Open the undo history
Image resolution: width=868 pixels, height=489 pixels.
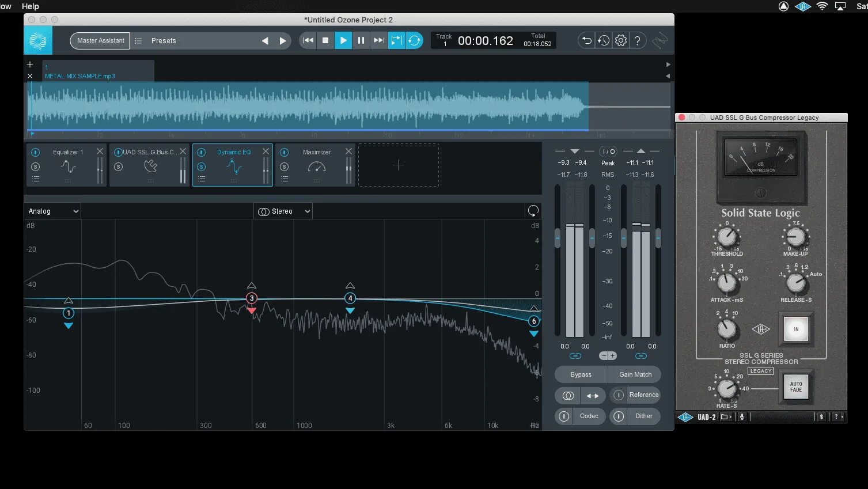604,40
